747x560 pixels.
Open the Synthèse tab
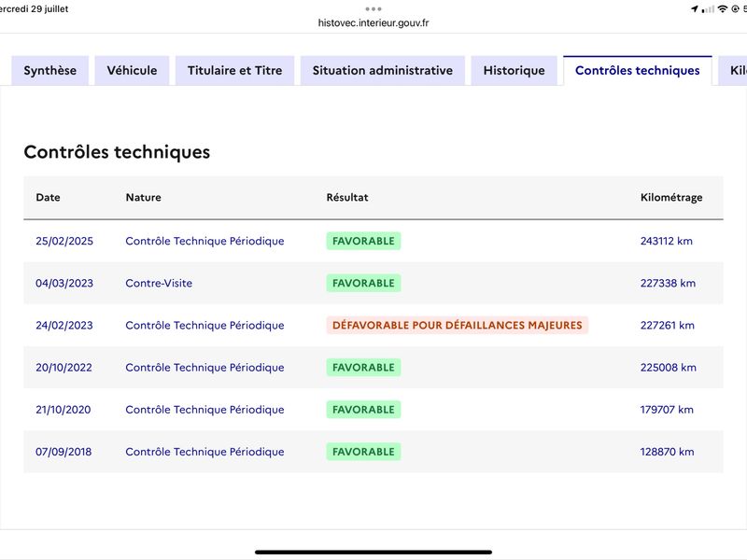point(50,71)
